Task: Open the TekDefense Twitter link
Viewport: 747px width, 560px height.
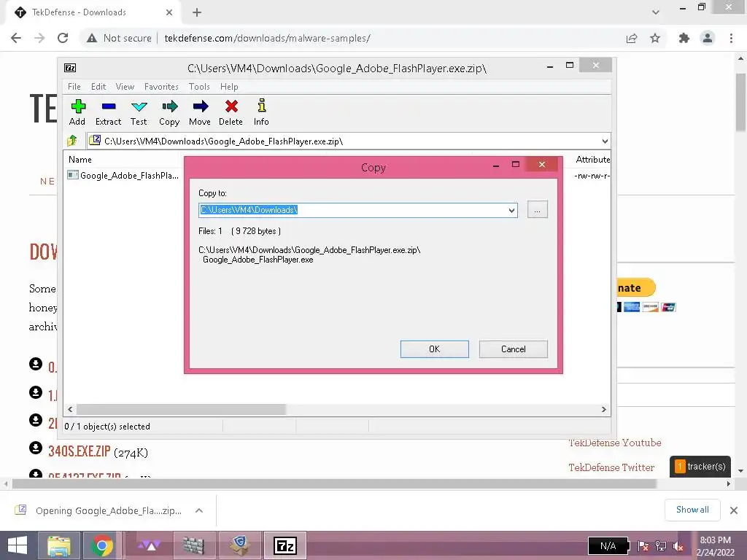Action: [x=611, y=467]
